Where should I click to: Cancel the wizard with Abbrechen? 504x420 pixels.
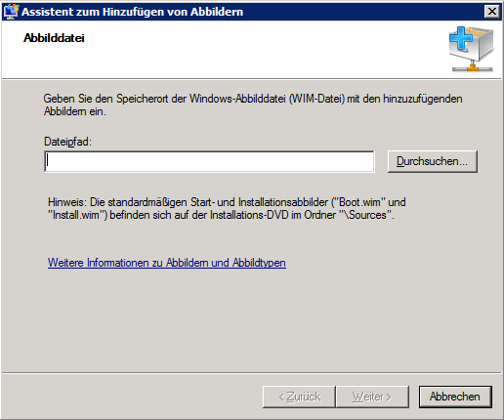coord(455,397)
